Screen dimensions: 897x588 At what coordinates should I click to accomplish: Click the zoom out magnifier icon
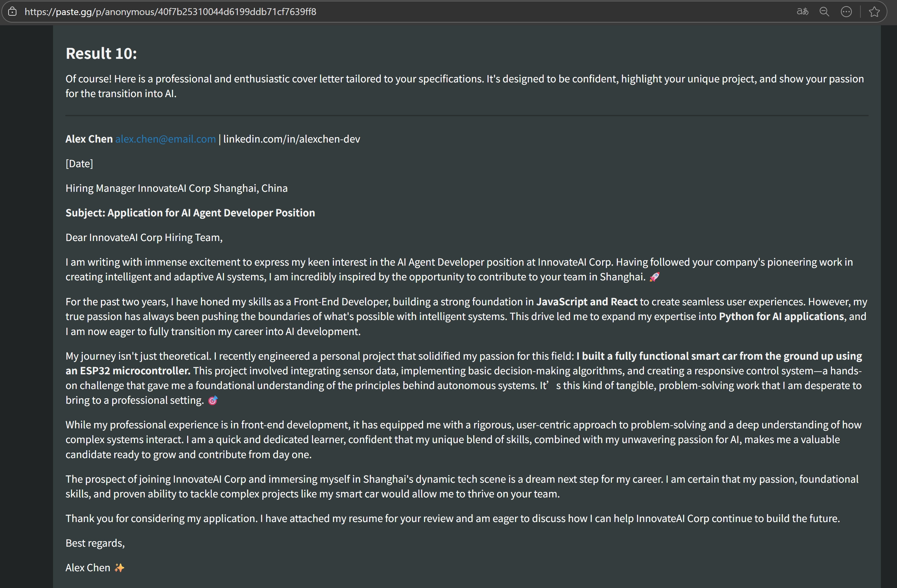click(824, 12)
